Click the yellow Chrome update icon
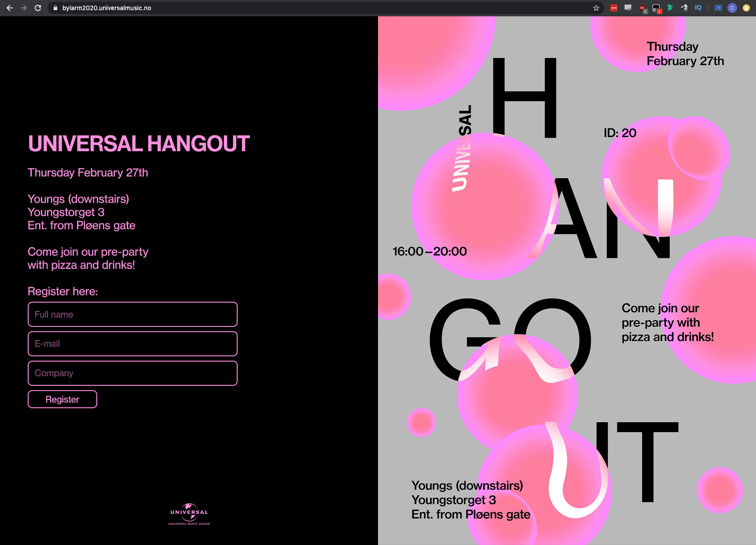The width and height of the screenshot is (756, 545). tap(746, 8)
